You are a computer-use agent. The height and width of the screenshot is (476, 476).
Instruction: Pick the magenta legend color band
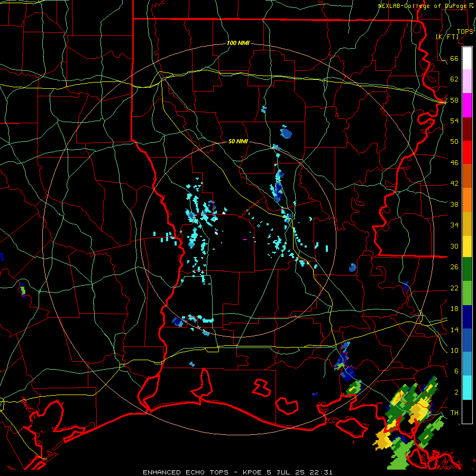467,105
